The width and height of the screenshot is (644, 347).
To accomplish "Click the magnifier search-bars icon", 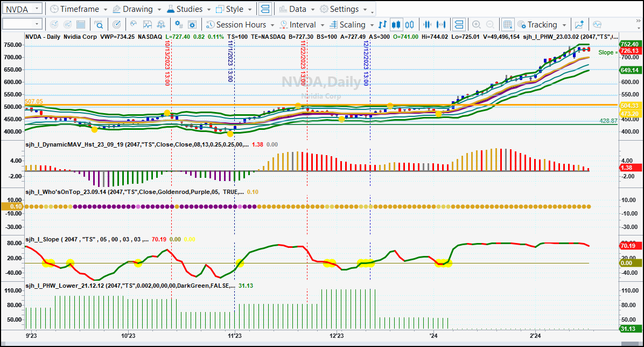I will 99,25.
